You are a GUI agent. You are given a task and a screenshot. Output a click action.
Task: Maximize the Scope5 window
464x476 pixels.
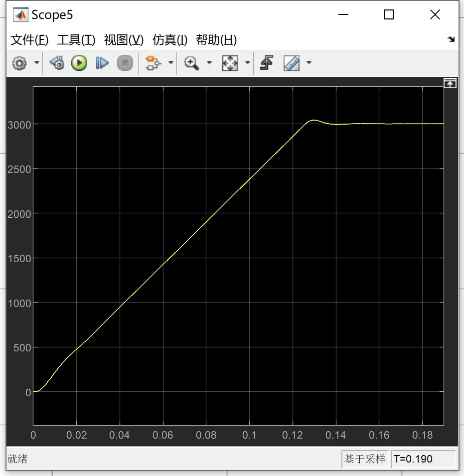(389, 14)
